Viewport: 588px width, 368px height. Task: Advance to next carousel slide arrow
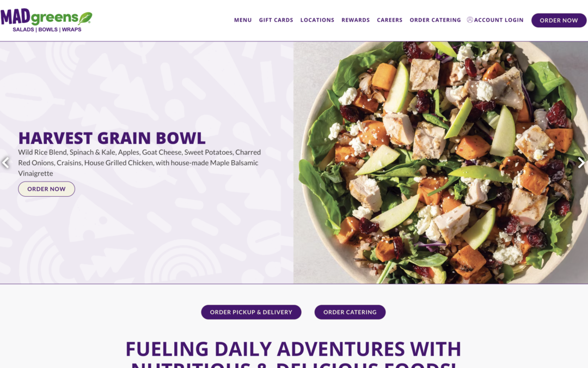click(581, 162)
